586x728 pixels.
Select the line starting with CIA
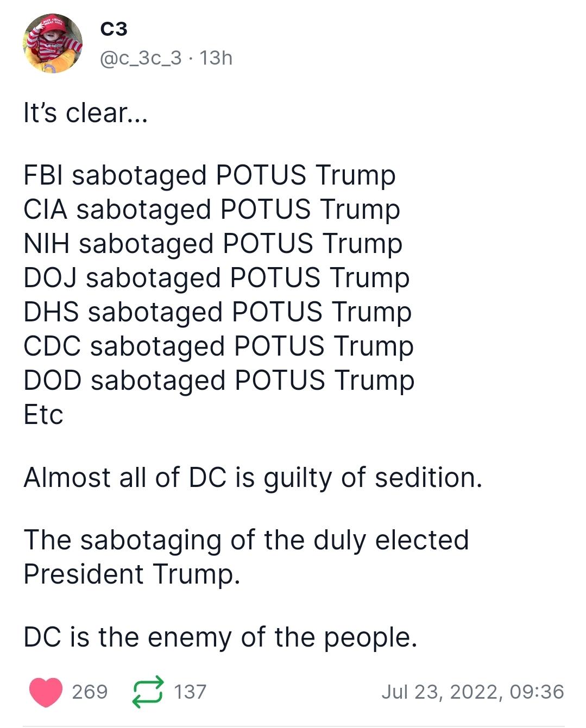[x=212, y=210]
